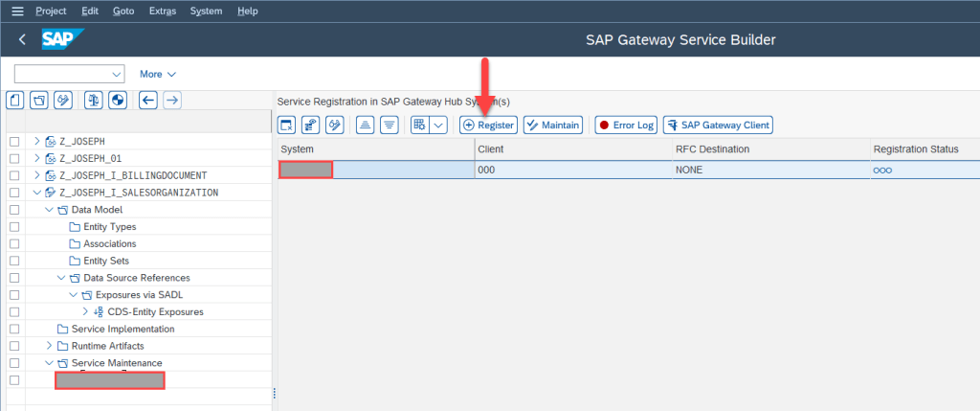Open the hamburger menu icon
Image resolution: width=980 pixels, height=411 pixels.
coord(16,11)
